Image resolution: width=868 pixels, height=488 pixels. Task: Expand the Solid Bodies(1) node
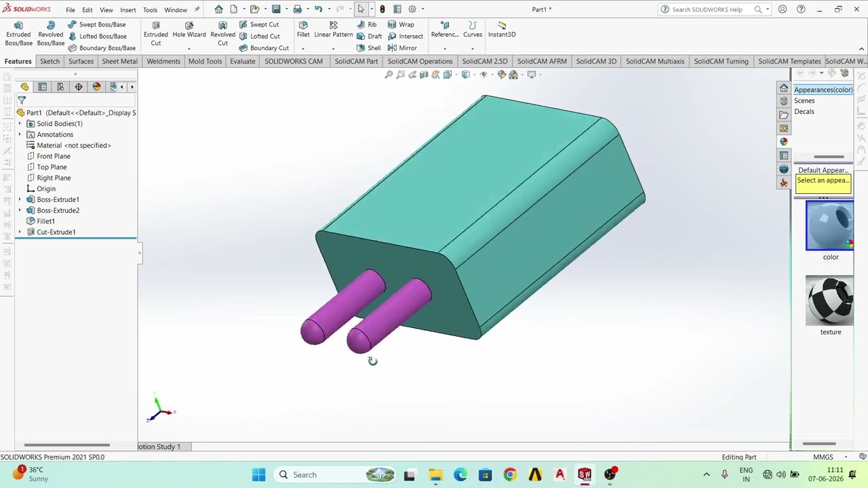click(20, 123)
